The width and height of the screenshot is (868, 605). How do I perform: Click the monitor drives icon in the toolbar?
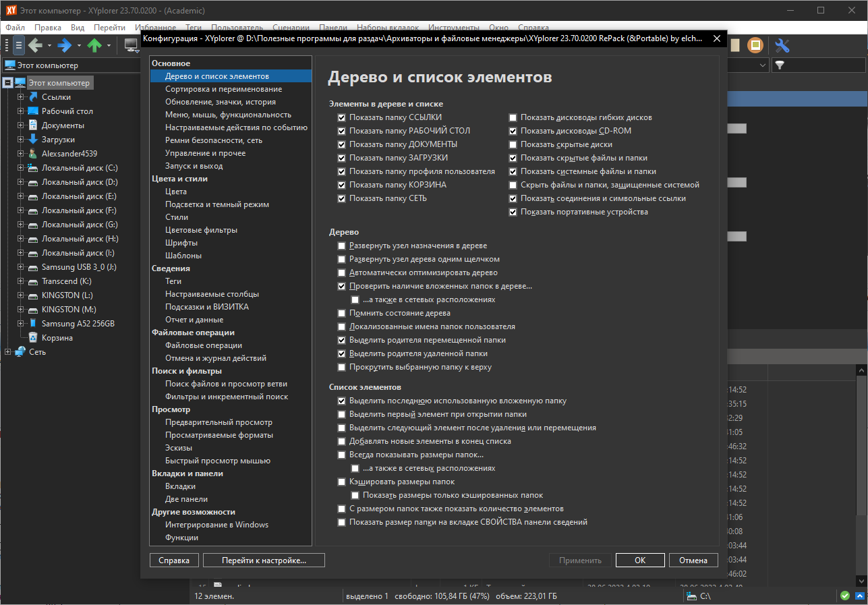point(131,46)
